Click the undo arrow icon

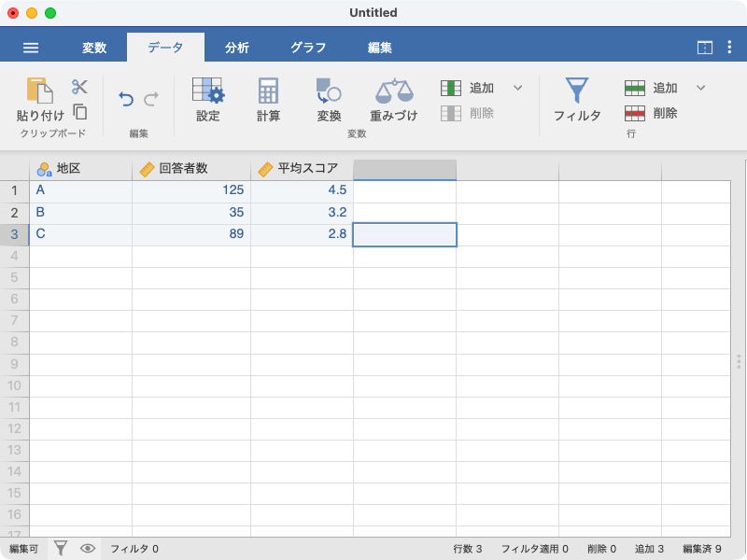click(126, 99)
